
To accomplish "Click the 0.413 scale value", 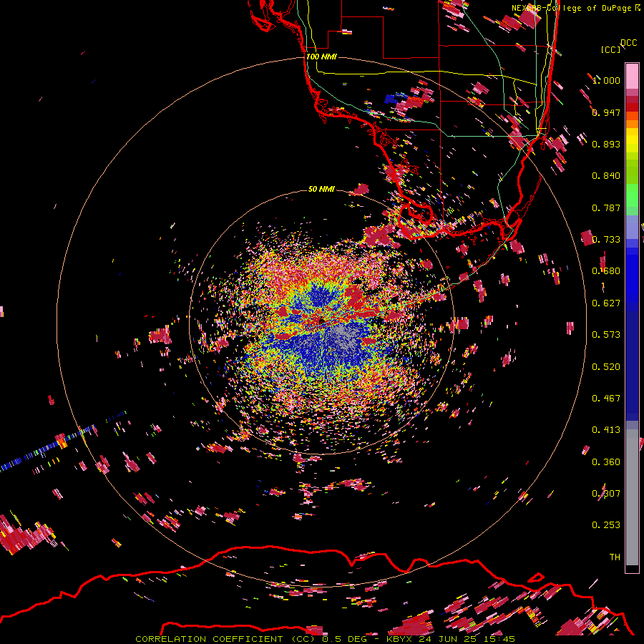I will 606,430.
